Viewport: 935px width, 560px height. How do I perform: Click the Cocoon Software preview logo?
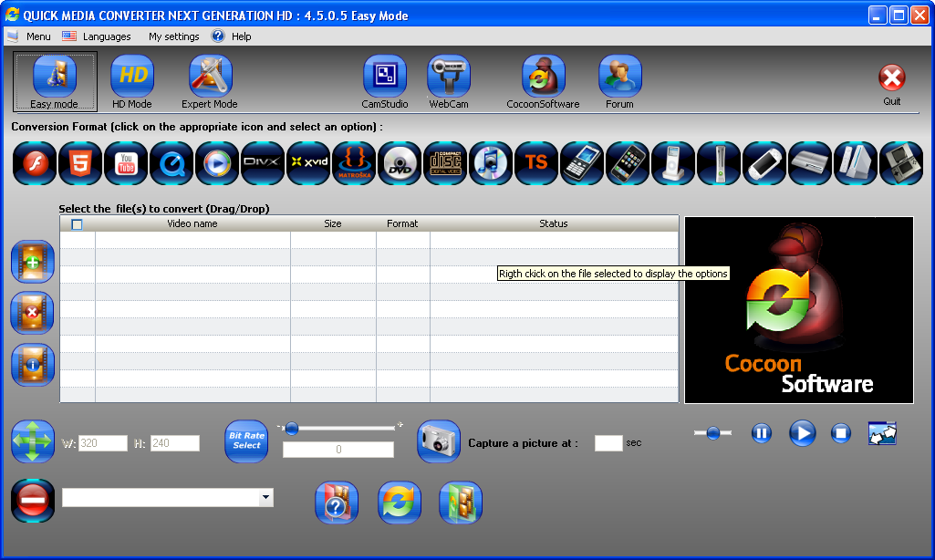[x=798, y=310]
